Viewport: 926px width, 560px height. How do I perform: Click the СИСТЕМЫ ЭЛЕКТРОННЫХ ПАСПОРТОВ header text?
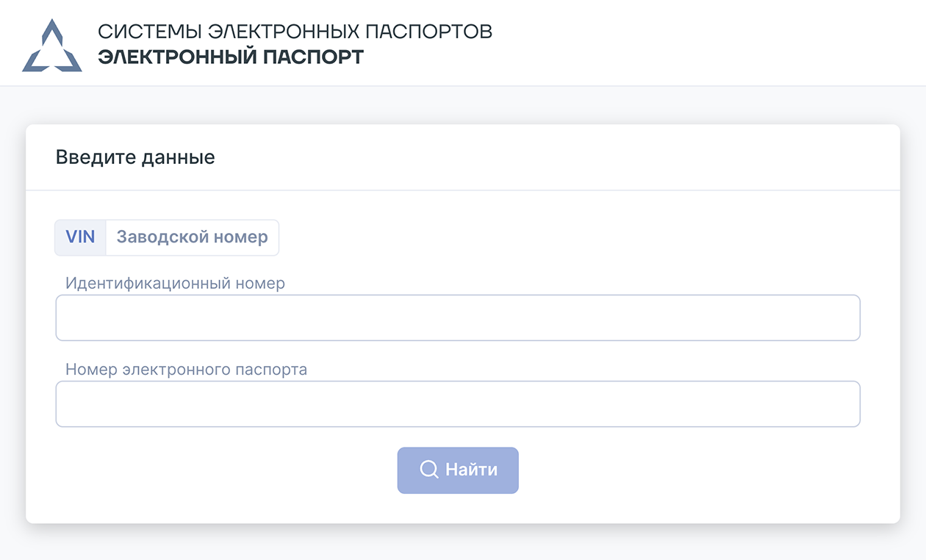[295, 32]
